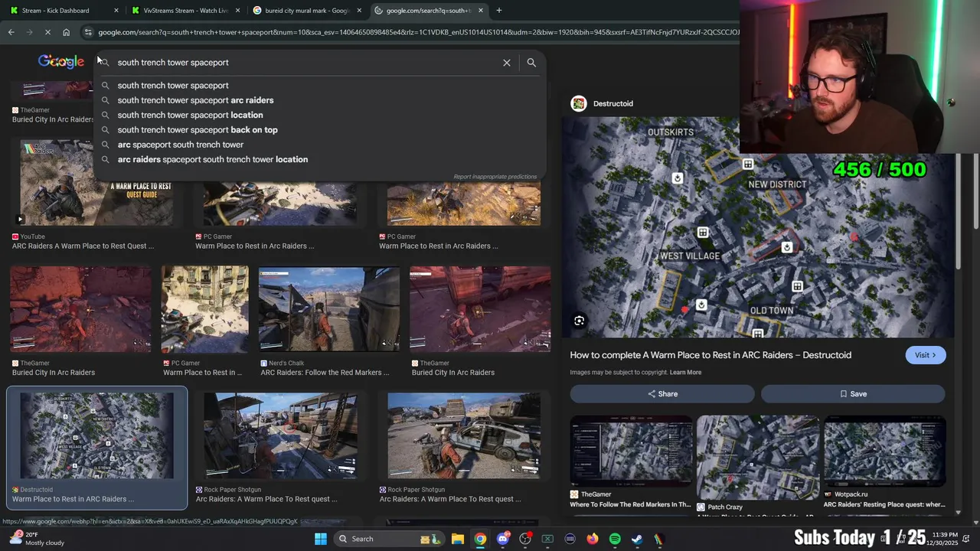
Task: Click Google Lens icon on map image
Action: coord(580,321)
